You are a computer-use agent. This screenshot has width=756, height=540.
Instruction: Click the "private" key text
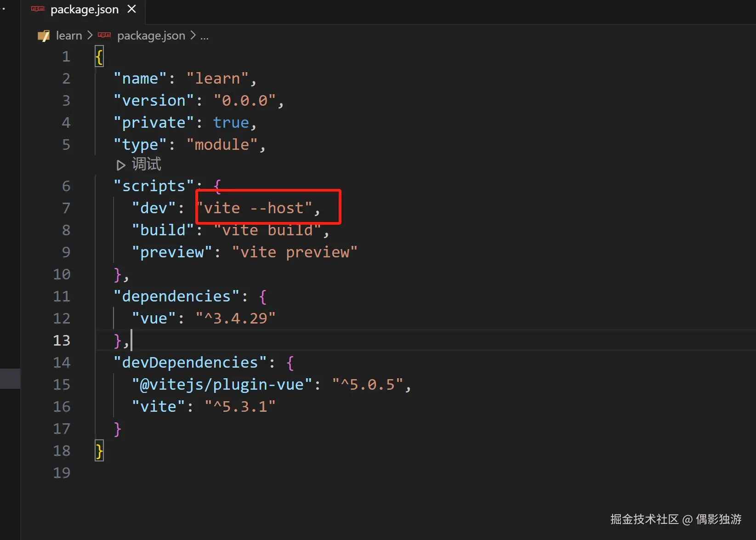pyautogui.click(x=153, y=123)
